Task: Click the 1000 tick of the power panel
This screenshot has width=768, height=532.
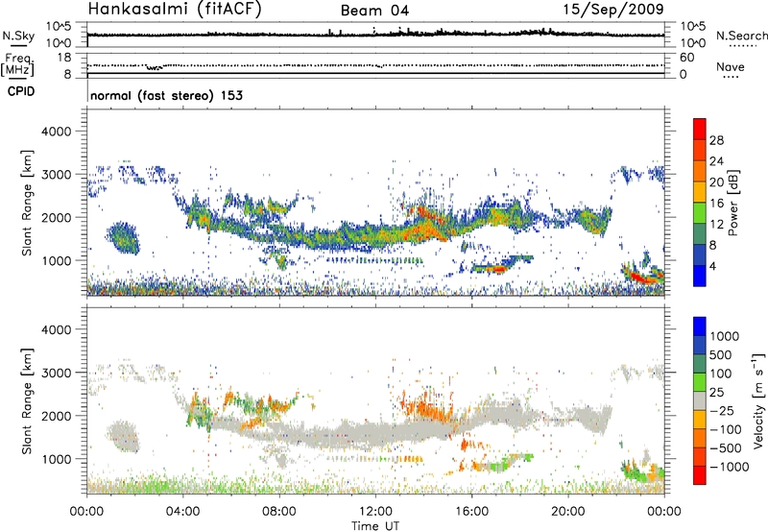Action: tap(57, 260)
